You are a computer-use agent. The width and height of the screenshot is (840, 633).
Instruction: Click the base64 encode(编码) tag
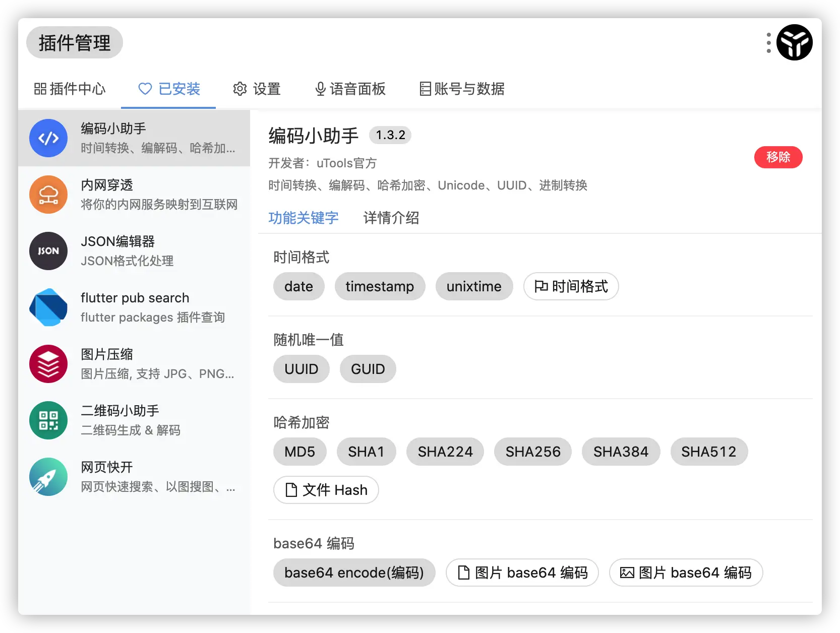point(354,573)
